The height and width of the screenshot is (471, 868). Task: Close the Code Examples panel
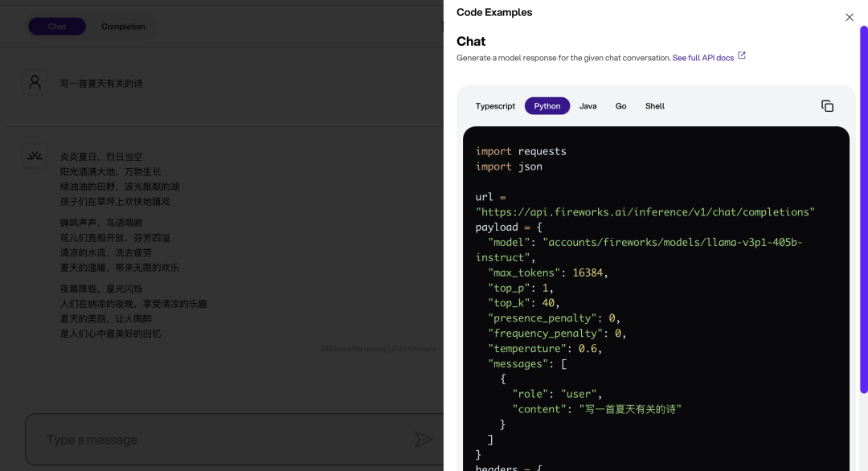tap(850, 17)
